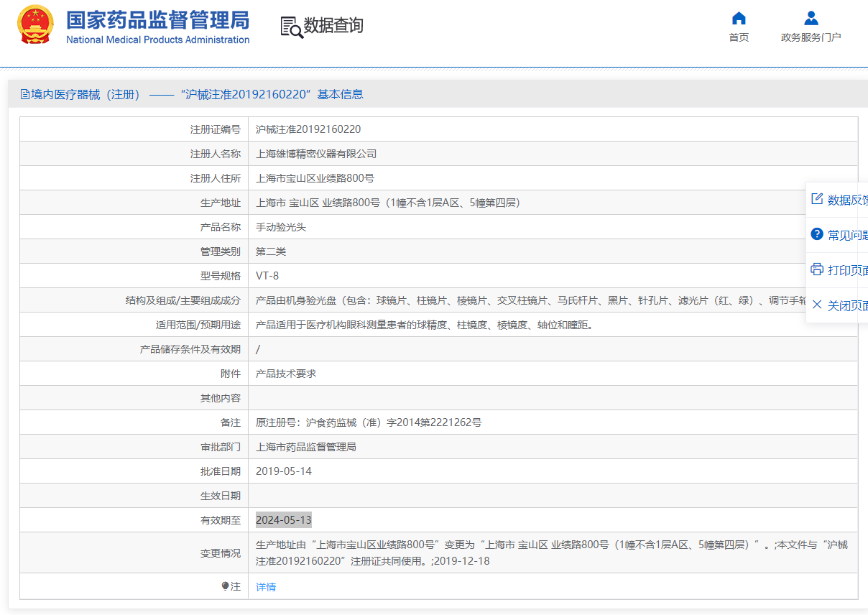Image resolution: width=868 pixels, height=615 pixels.
Task: Click 国家药品监督管理局 site title
Action: tap(158, 19)
